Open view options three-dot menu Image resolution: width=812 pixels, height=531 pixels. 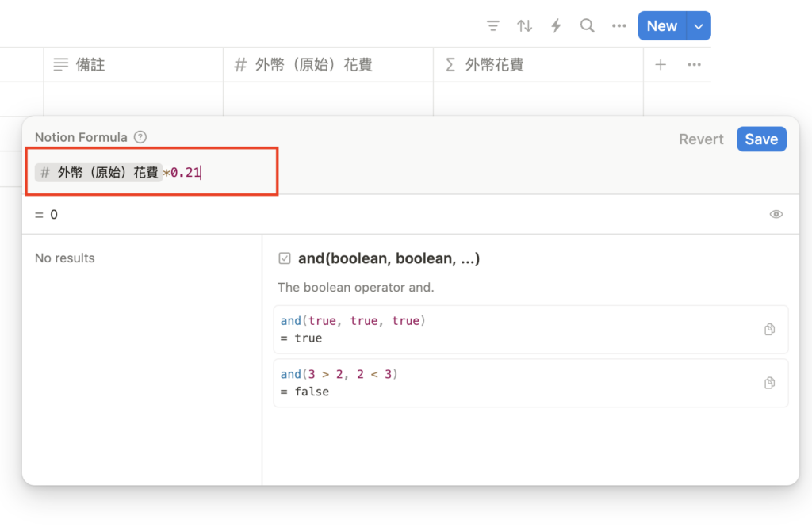pyautogui.click(x=619, y=26)
